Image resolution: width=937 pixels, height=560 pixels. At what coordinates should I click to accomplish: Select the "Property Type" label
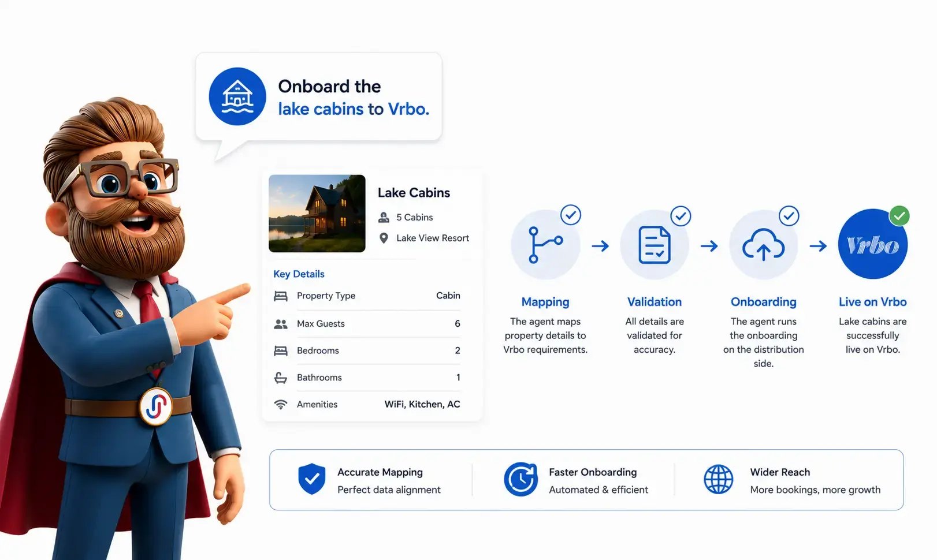[326, 296]
